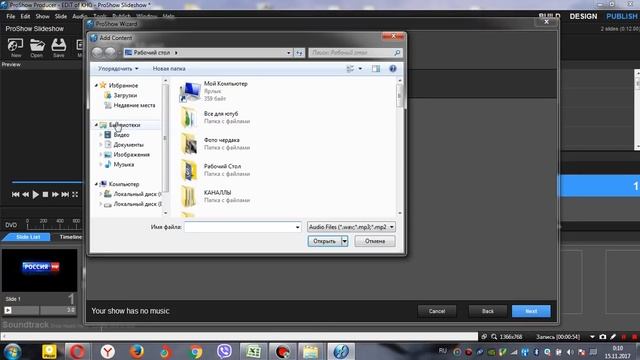The image size is (640, 360).
Task: Expand the Видео library node
Action: coord(101,135)
